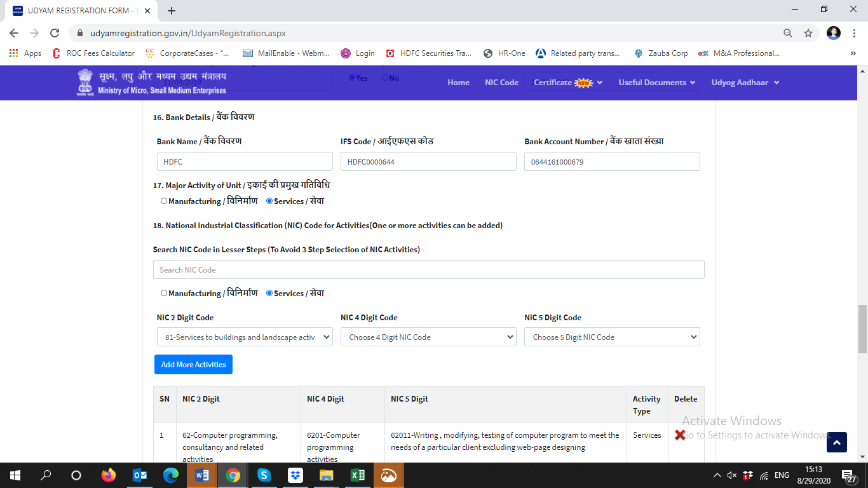Open the ROC Fees Calculator bookmark

[x=94, y=53]
